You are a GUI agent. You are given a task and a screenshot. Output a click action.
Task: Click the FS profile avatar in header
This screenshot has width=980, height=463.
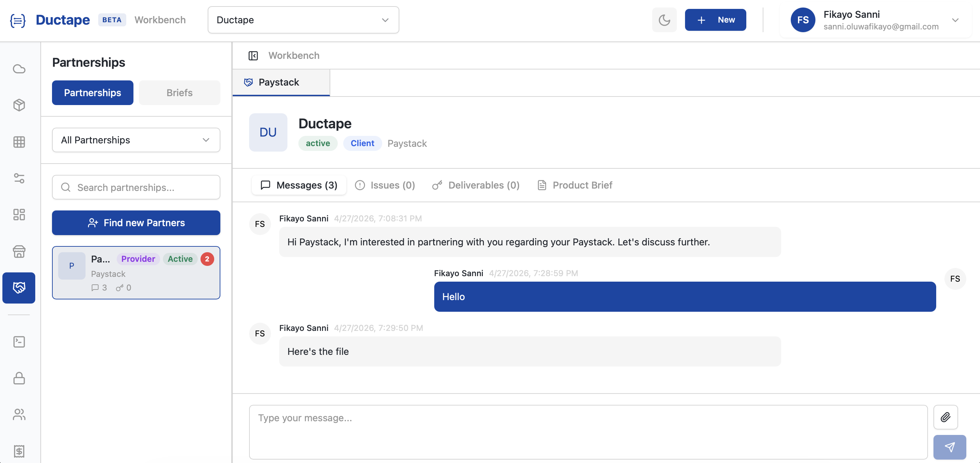click(x=803, y=20)
